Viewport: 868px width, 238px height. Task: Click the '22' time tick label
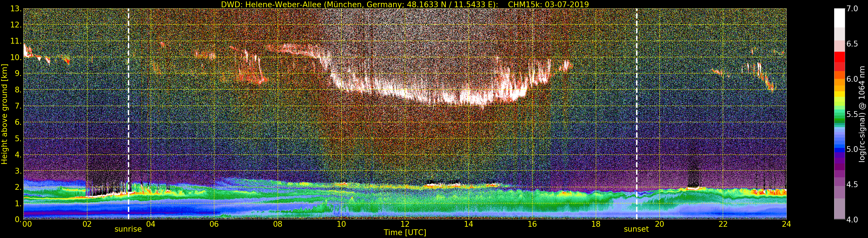[x=723, y=224]
